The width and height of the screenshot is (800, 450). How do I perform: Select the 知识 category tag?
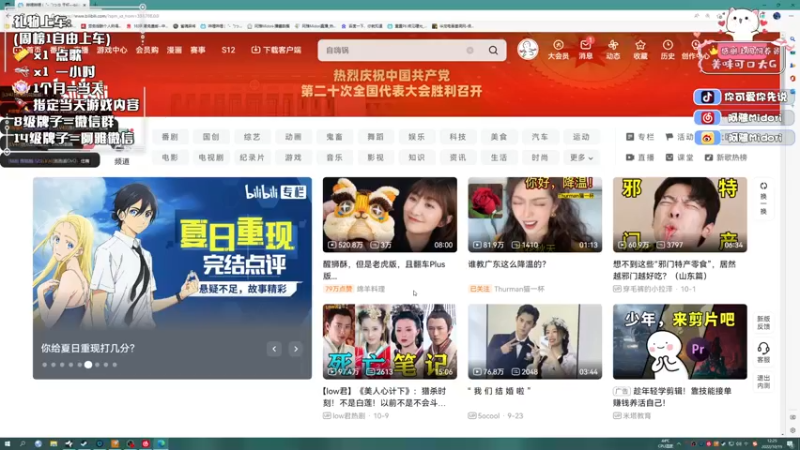coord(416,158)
